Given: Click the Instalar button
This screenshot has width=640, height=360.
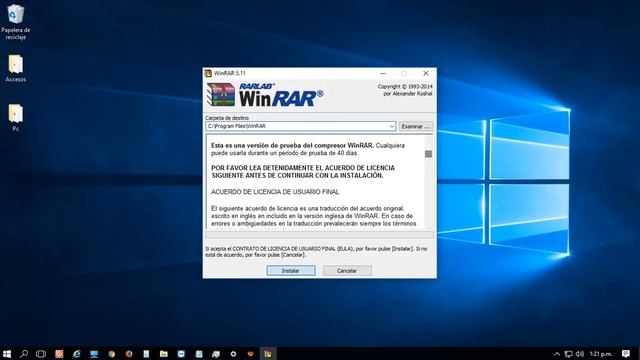Looking at the screenshot, I should 291,271.
